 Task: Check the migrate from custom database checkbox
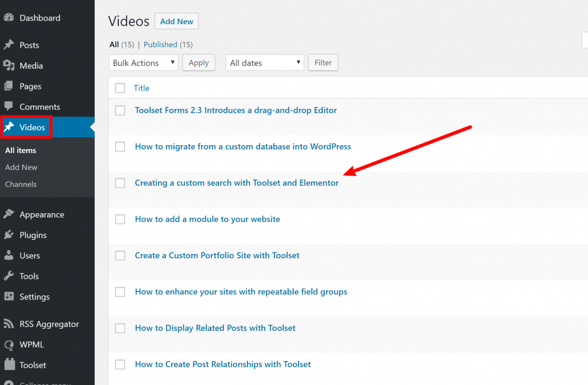coord(120,146)
